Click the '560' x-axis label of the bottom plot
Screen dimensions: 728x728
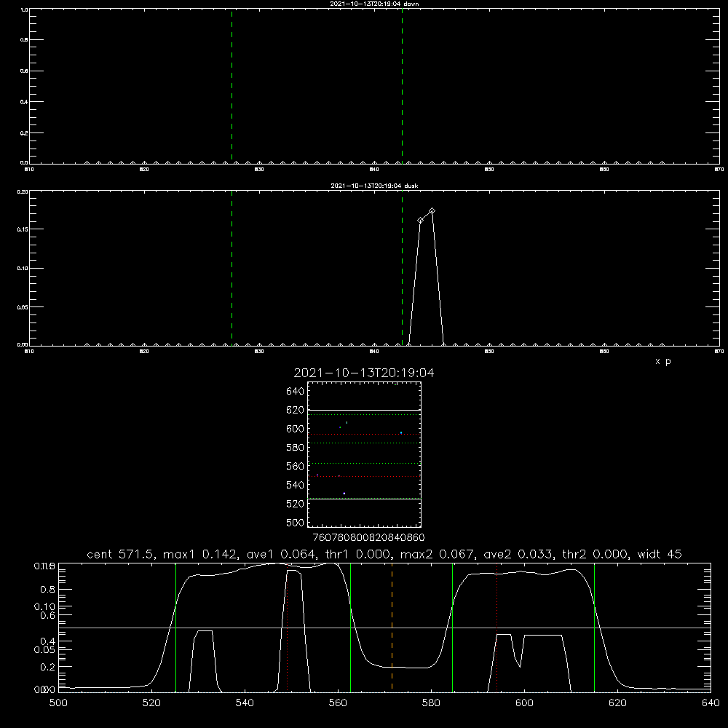coord(338,703)
